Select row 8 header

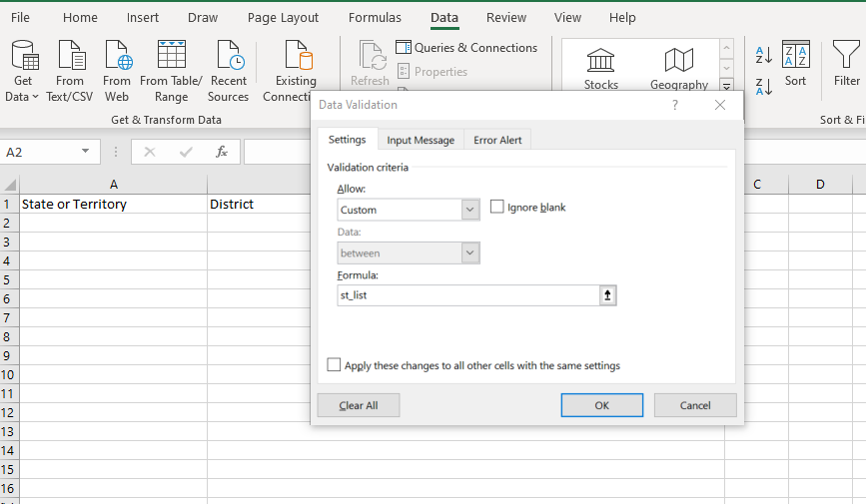pos(9,336)
